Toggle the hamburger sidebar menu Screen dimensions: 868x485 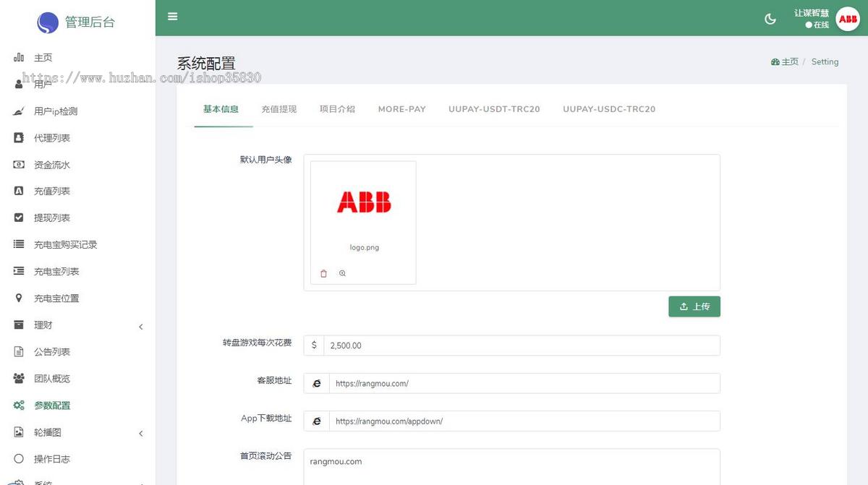click(173, 16)
